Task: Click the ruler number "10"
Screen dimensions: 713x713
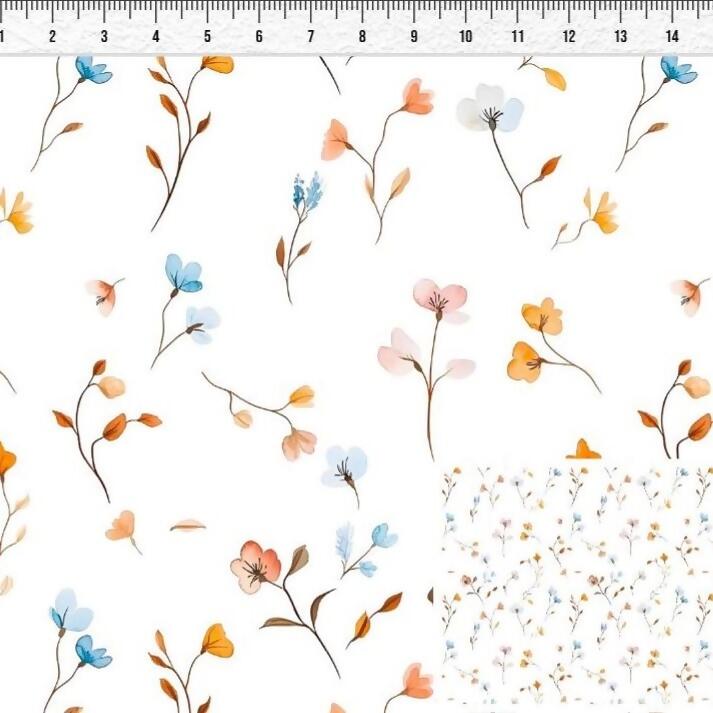Action: tap(466, 36)
